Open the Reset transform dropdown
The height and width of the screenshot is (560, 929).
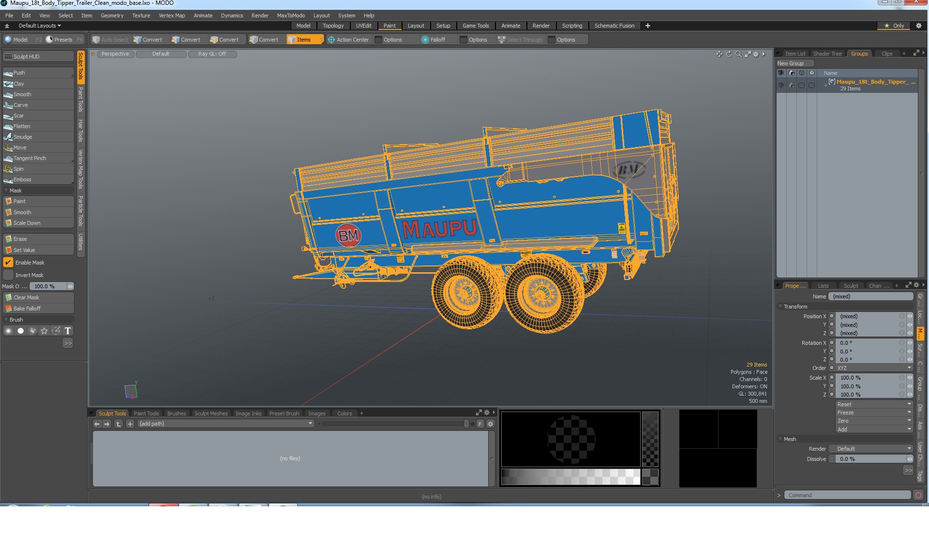click(874, 404)
